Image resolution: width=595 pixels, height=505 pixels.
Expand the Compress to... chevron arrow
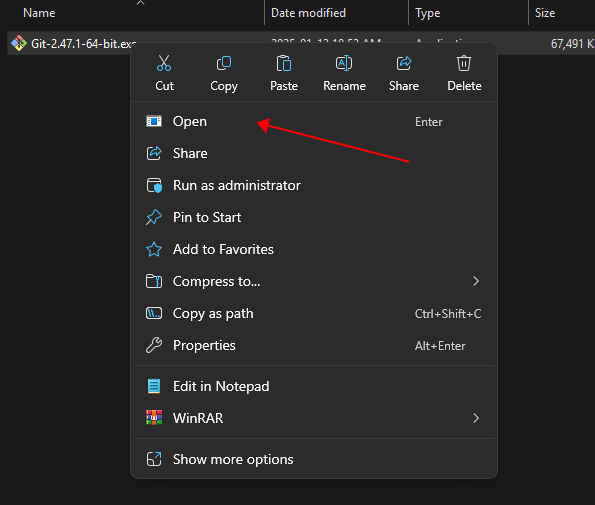point(476,281)
